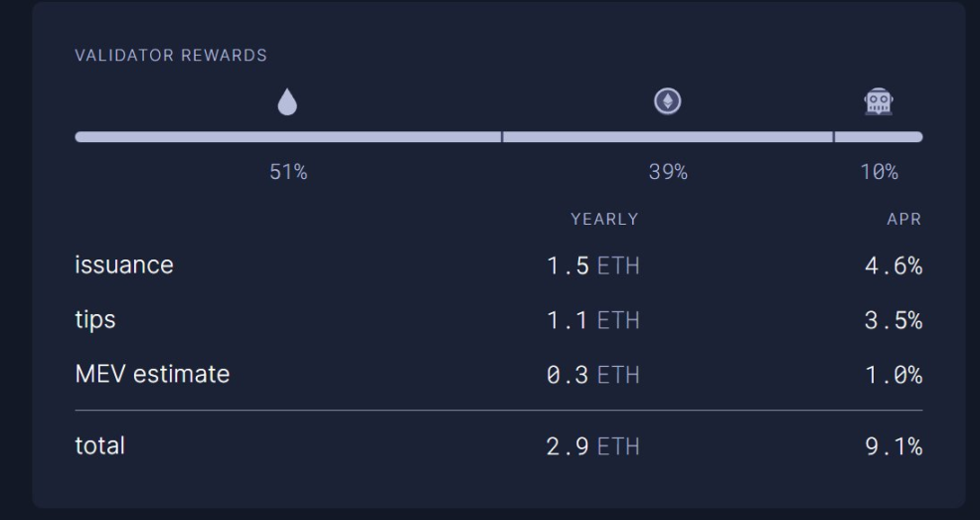The image size is (980, 520).
Task: Click the 51% issuance bar segment
Action: pyautogui.click(x=287, y=136)
